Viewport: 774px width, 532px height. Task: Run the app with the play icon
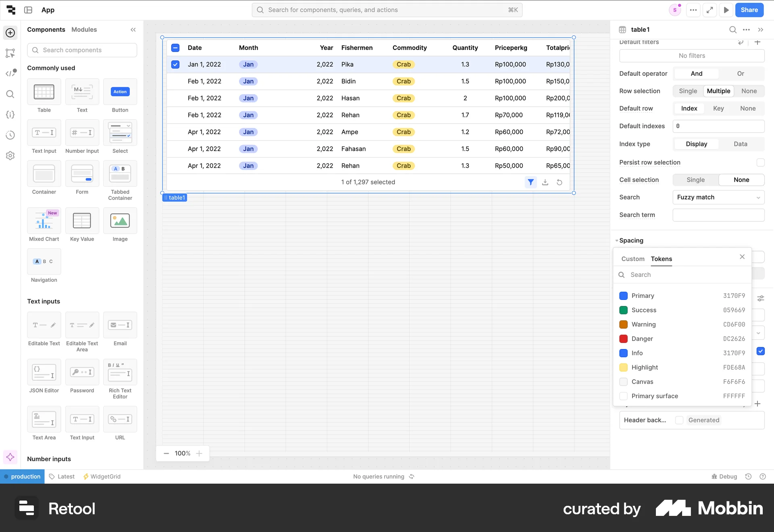[726, 10]
